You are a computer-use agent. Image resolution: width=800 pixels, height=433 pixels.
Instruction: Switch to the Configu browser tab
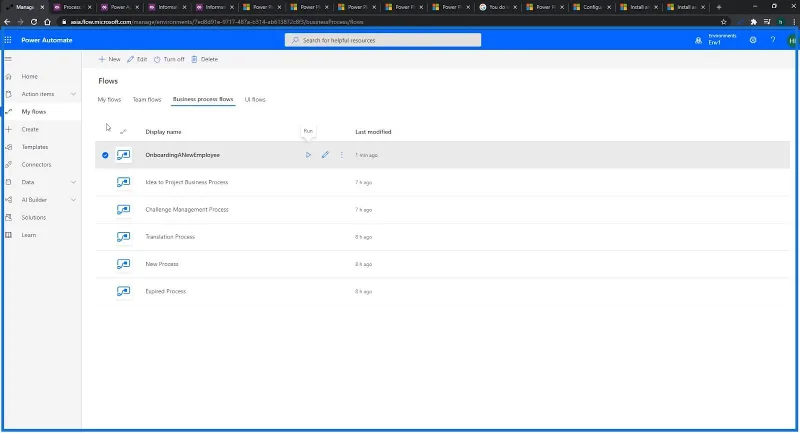[x=592, y=7]
